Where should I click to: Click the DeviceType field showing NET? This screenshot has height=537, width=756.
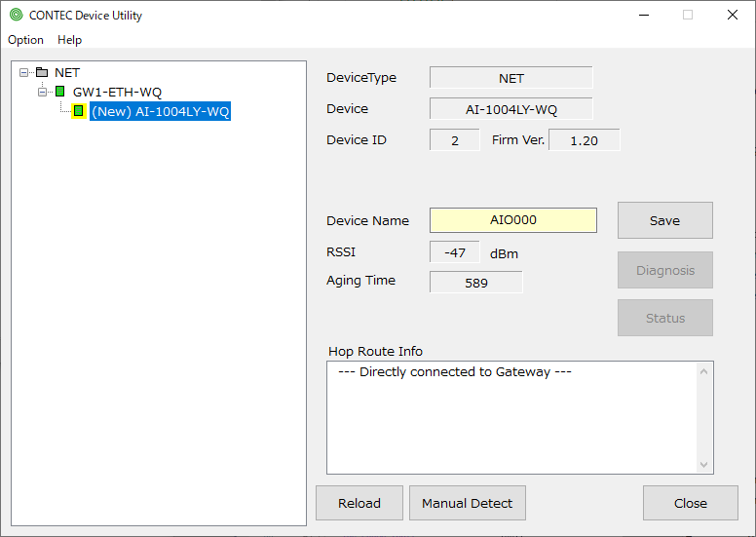(x=511, y=78)
